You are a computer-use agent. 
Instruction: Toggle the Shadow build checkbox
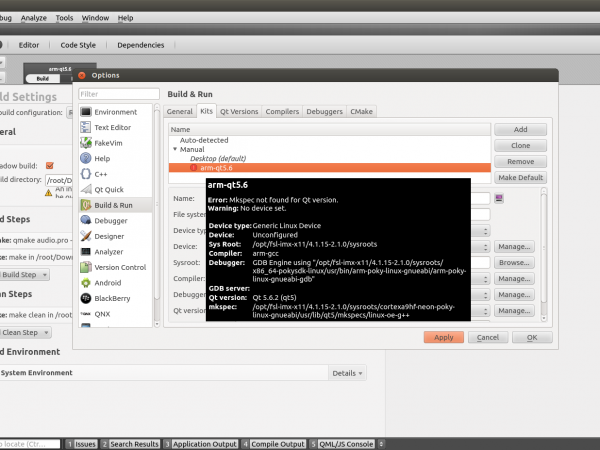pyautogui.click(x=50, y=165)
